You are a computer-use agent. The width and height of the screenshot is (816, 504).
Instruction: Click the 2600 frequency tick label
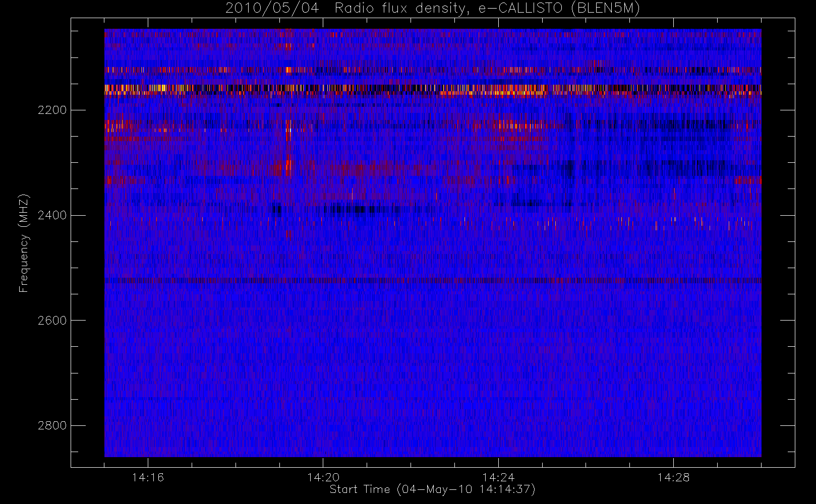pyautogui.click(x=52, y=321)
